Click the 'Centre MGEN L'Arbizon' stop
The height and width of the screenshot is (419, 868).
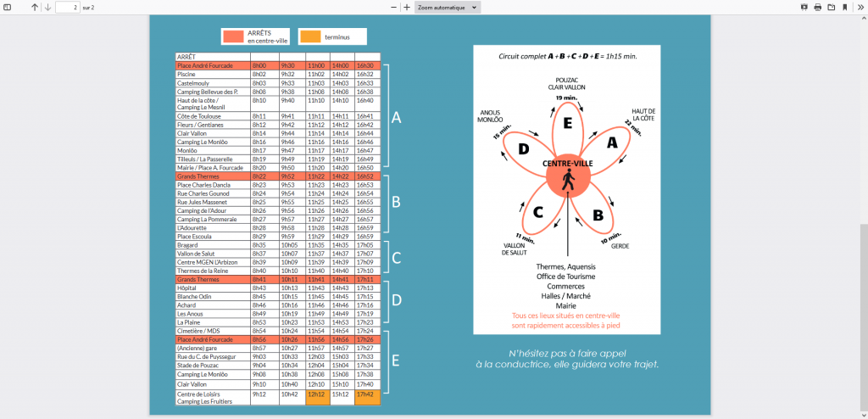(207, 262)
